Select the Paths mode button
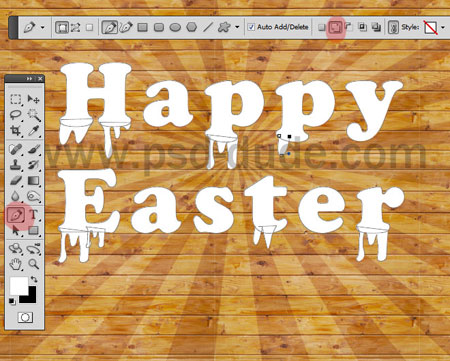Viewport: 450px width, 361px height. point(76,27)
